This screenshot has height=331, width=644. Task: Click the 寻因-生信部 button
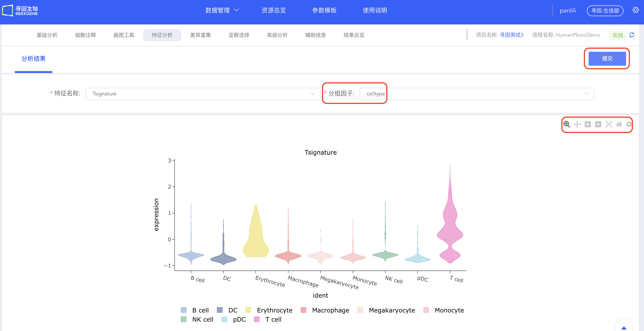605,10
